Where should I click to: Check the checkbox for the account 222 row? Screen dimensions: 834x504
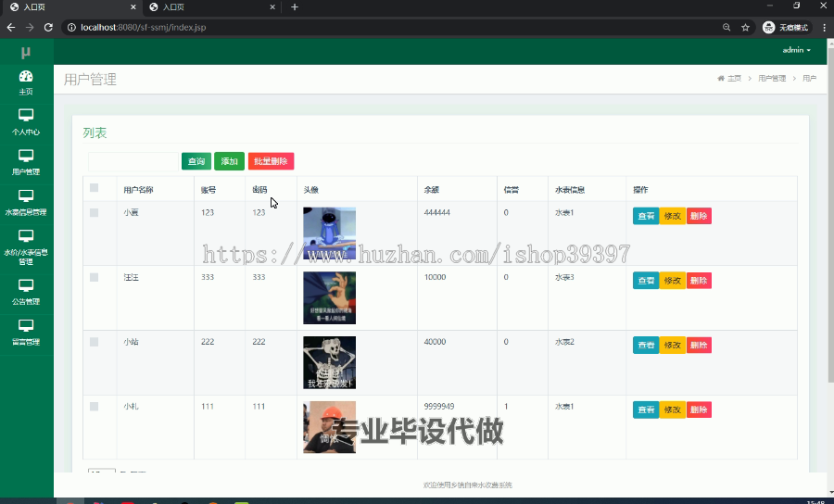pyautogui.click(x=95, y=342)
